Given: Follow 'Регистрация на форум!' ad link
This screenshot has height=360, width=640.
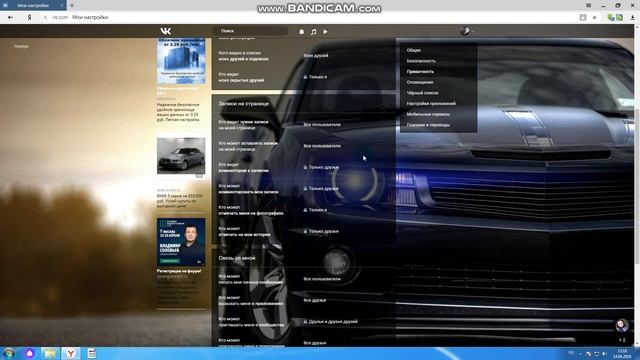Looking at the screenshot, I should pos(179,271).
